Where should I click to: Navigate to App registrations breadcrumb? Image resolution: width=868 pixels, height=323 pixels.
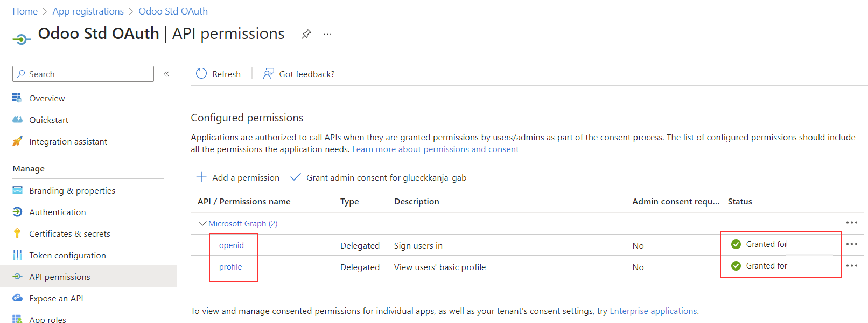[88, 11]
